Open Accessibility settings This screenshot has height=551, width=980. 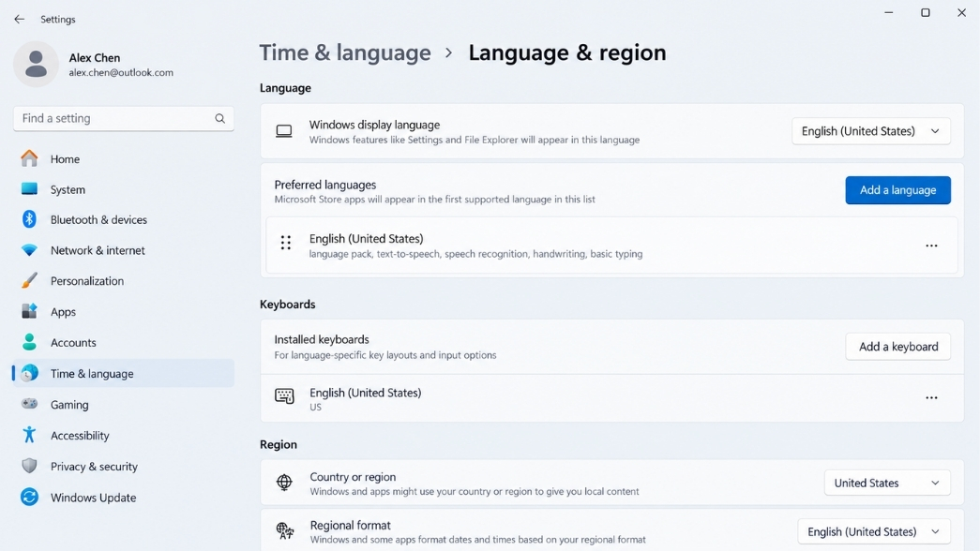click(x=123, y=436)
